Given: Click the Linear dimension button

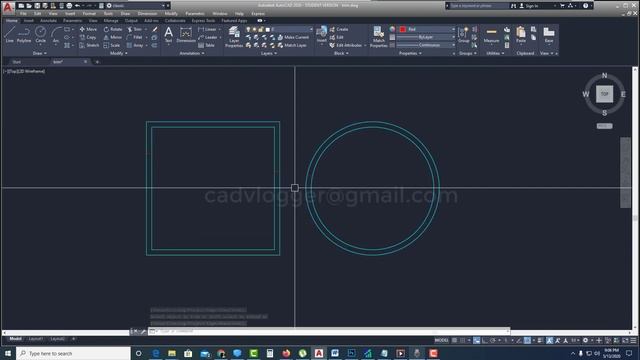Looking at the screenshot, I should pyautogui.click(x=207, y=29).
